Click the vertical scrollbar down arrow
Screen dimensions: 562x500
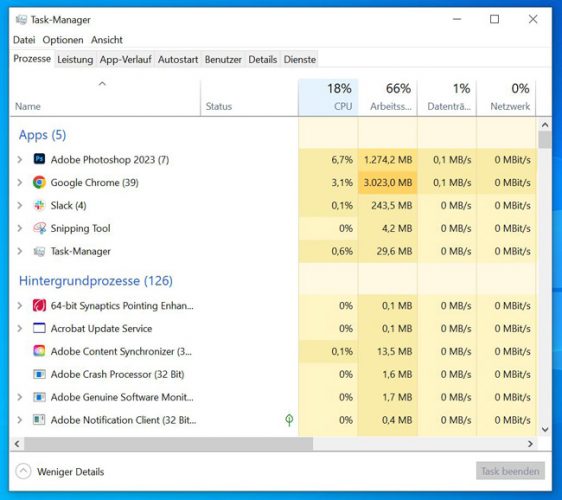[x=545, y=429]
